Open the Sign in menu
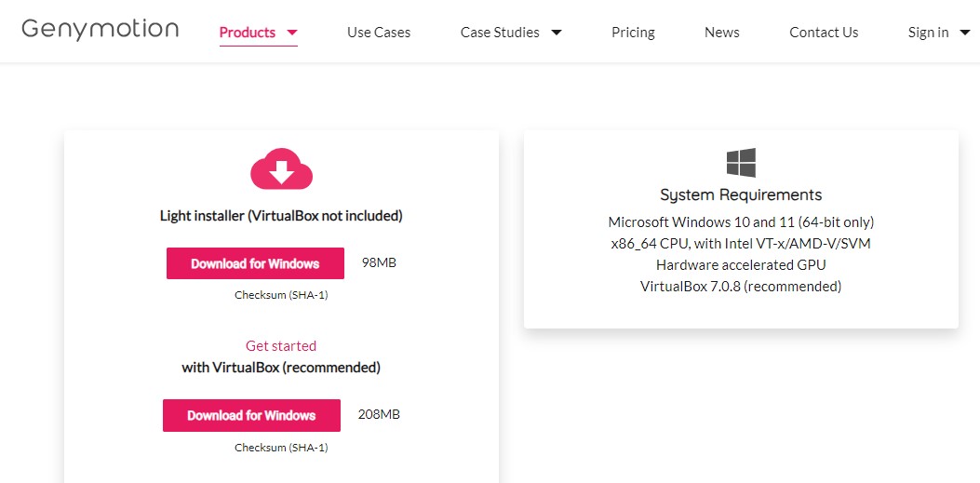Viewport: 980px width, 483px height. point(928,32)
